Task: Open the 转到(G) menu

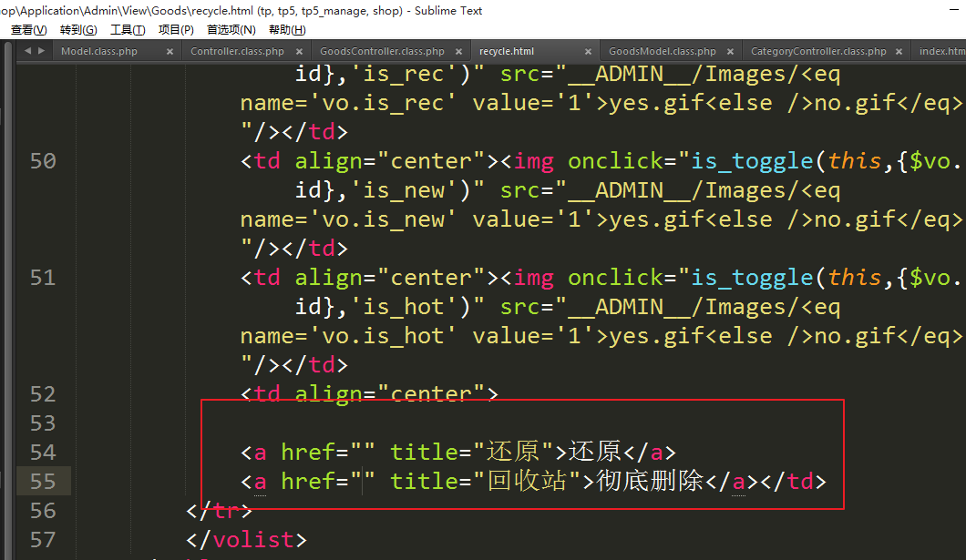Action: pos(78,30)
